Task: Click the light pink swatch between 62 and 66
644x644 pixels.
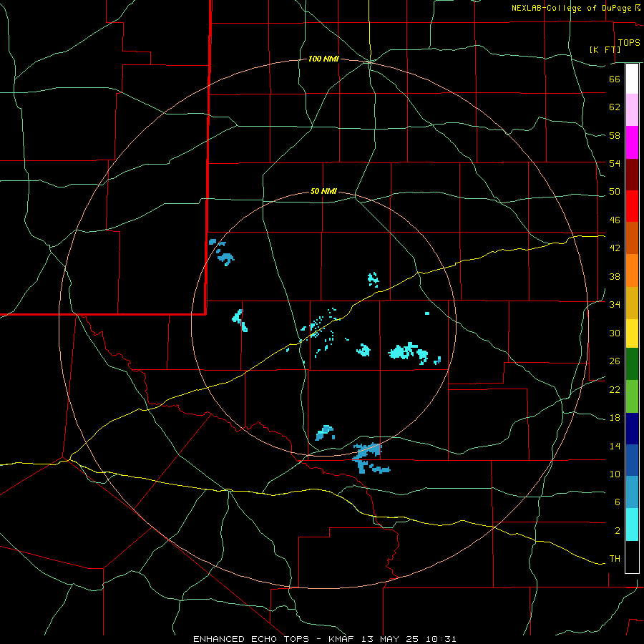Action: pyautogui.click(x=632, y=109)
